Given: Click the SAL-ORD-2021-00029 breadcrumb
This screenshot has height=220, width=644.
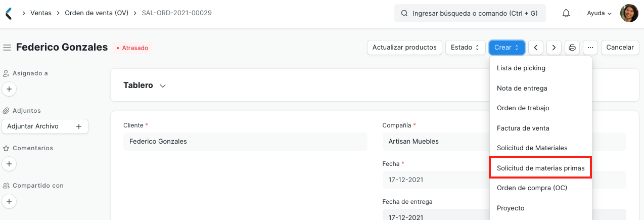Looking at the screenshot, I should pyautogui.click(x=176, y=13).
